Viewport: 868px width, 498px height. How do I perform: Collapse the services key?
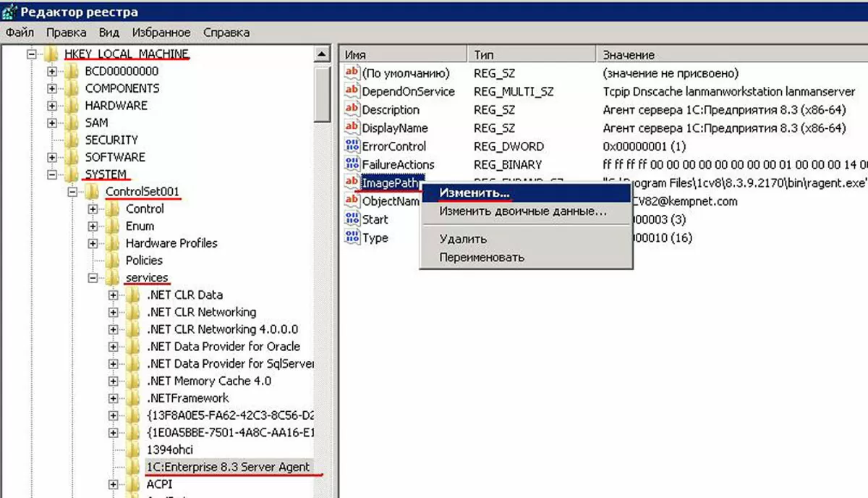pos(93,278)
